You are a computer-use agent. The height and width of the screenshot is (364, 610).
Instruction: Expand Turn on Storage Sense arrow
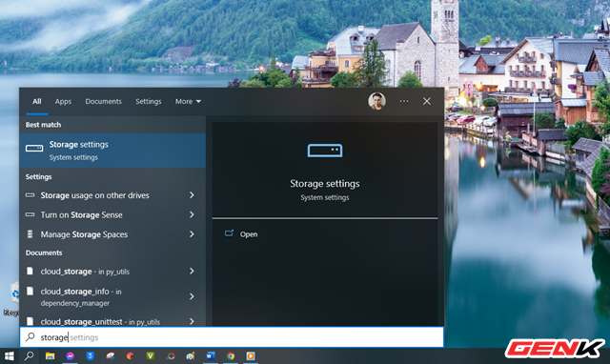pyautogui.click(x=192, y=214)
